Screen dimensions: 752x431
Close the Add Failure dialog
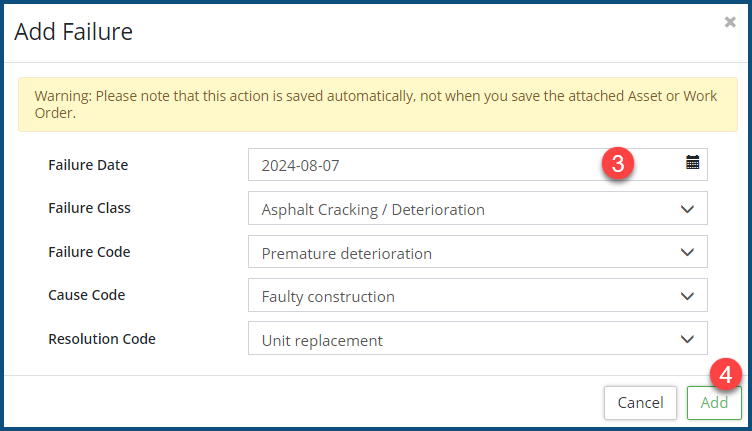pyautogui.click(x=730, y=21)
